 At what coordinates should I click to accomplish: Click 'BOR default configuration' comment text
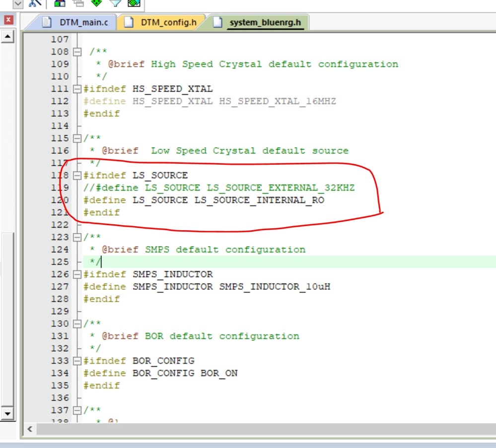(x=222, y=336)
